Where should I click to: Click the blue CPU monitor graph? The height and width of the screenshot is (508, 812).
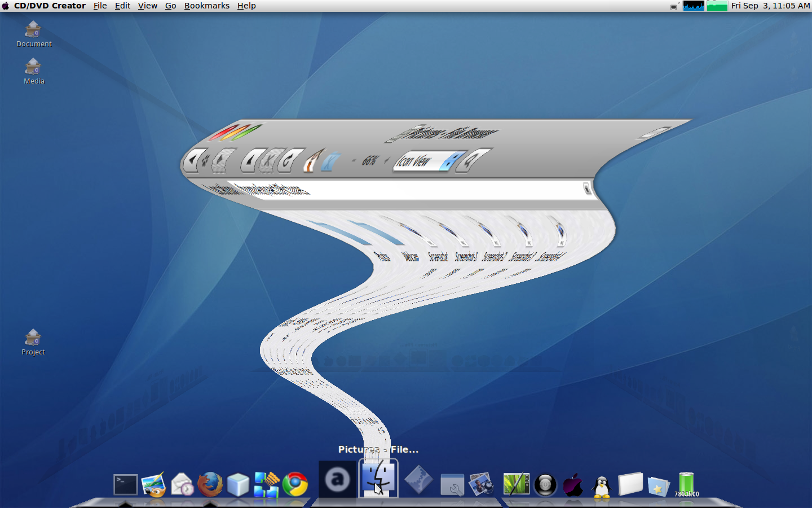pyautogui.click(x=693, y=6)
